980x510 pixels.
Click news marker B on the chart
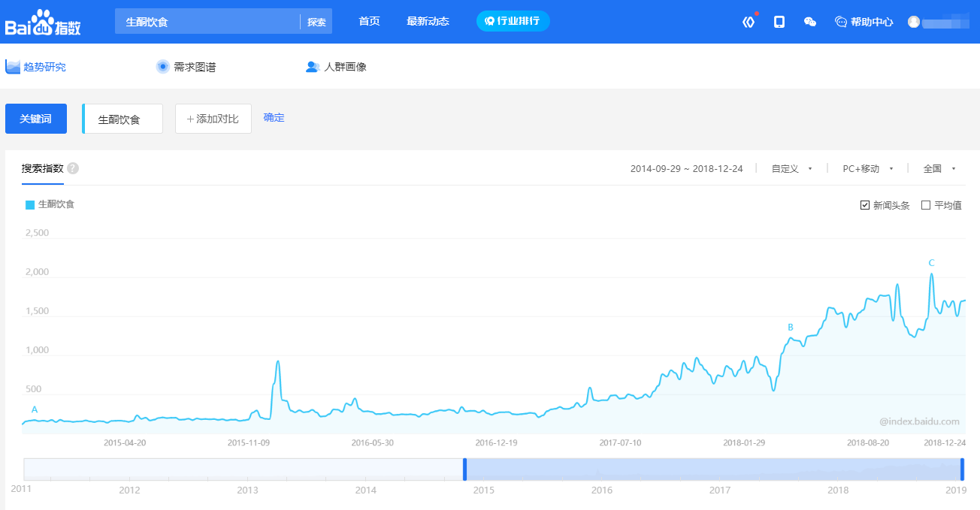pos(791,327)
